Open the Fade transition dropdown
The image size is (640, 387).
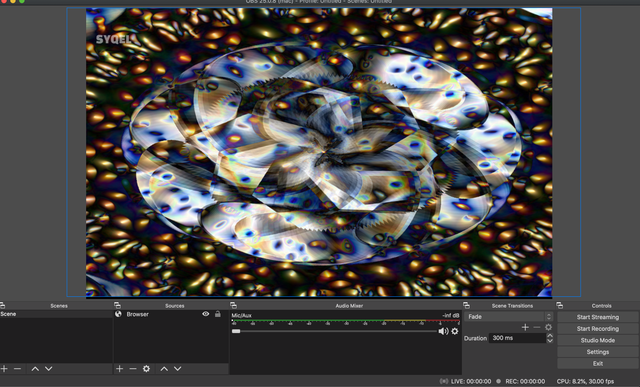[509, 316]
